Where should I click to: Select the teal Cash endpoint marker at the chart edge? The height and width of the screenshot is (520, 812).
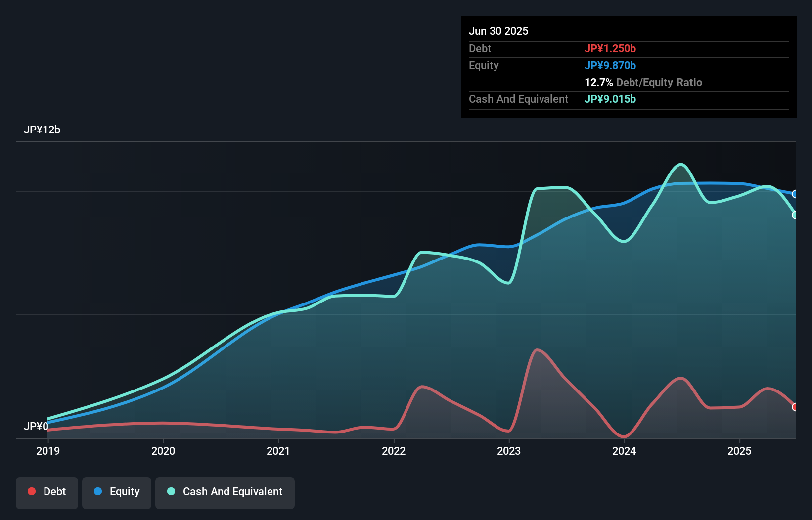point(795,215)
